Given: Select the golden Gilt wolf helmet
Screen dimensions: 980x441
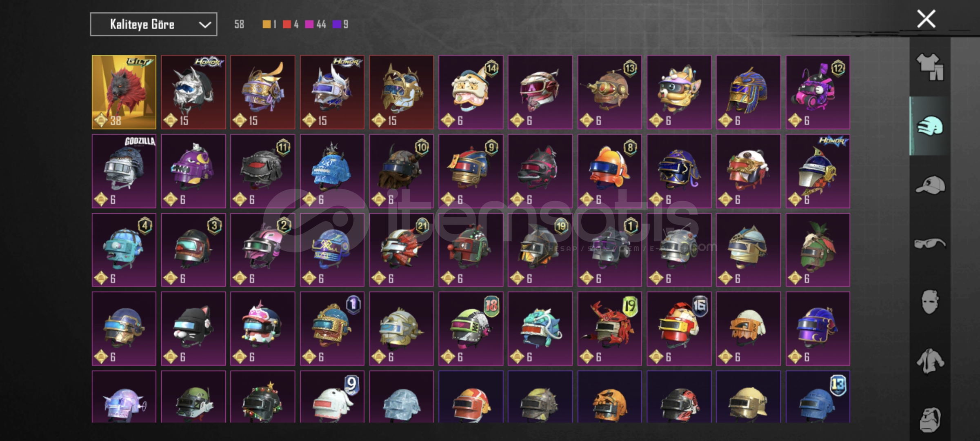Looking at the screenshot, I should pyautogui.click(x=124, y=92).
